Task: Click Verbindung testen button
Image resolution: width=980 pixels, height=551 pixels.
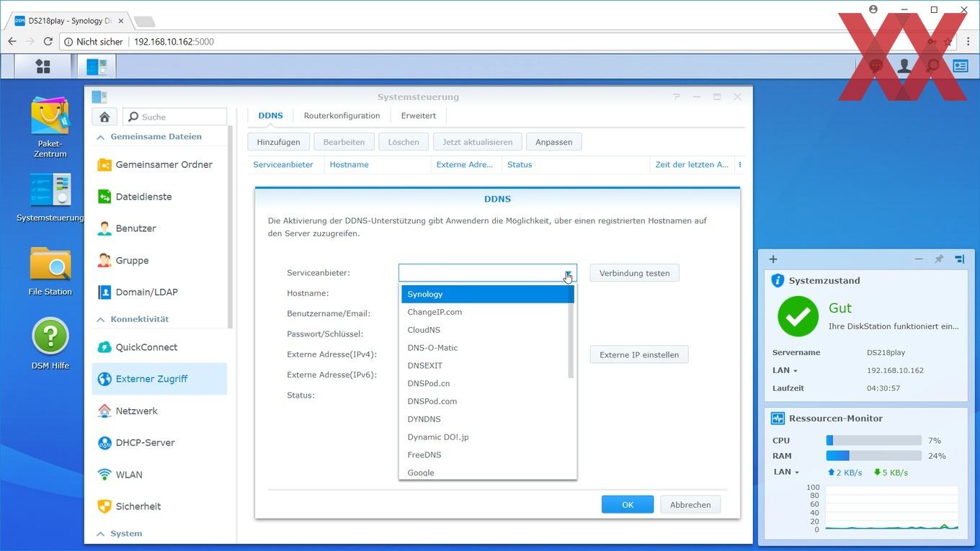Action: [x=635, y=273]
